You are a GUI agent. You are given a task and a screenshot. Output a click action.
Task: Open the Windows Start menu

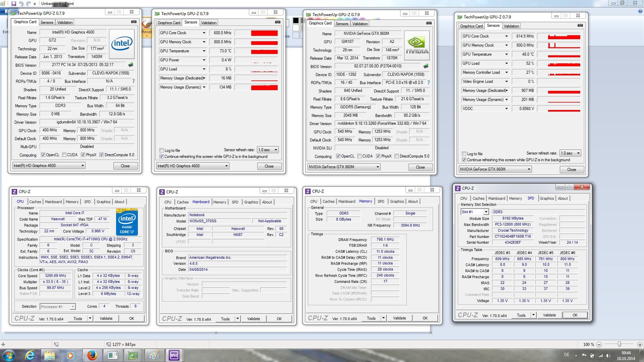click(x=9, y=355)
